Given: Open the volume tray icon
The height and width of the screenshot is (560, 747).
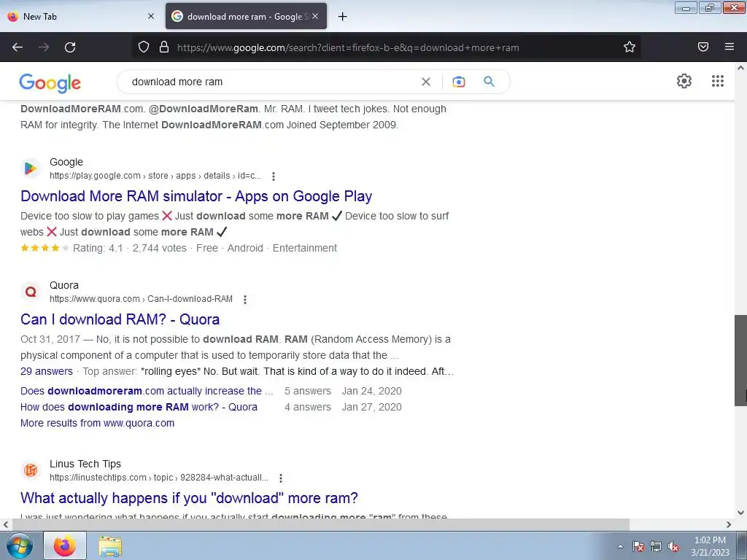Looking at the screenshot, I should (673, 546).
